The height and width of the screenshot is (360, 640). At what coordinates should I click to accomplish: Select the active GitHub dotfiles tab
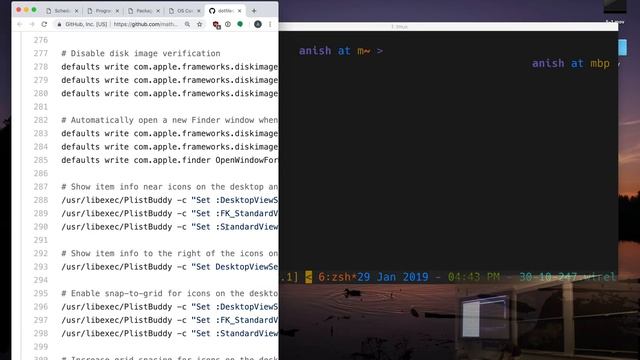(225, 11)
